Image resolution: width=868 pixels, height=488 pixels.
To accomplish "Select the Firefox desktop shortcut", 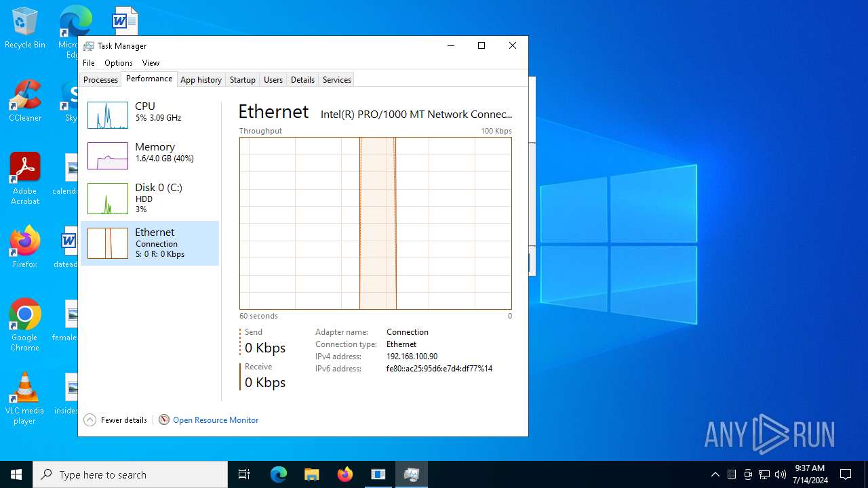I will (x=25, y=247).
